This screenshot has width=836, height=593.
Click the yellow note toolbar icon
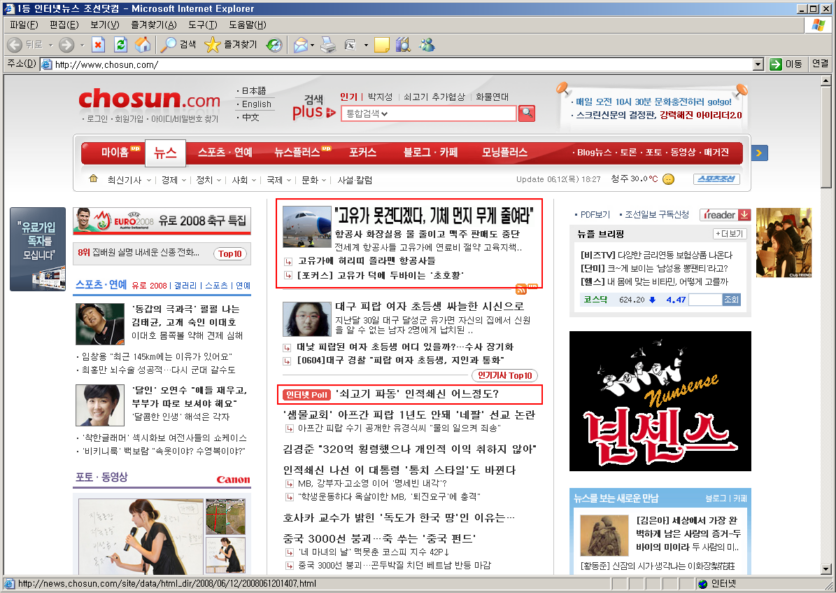381,45
